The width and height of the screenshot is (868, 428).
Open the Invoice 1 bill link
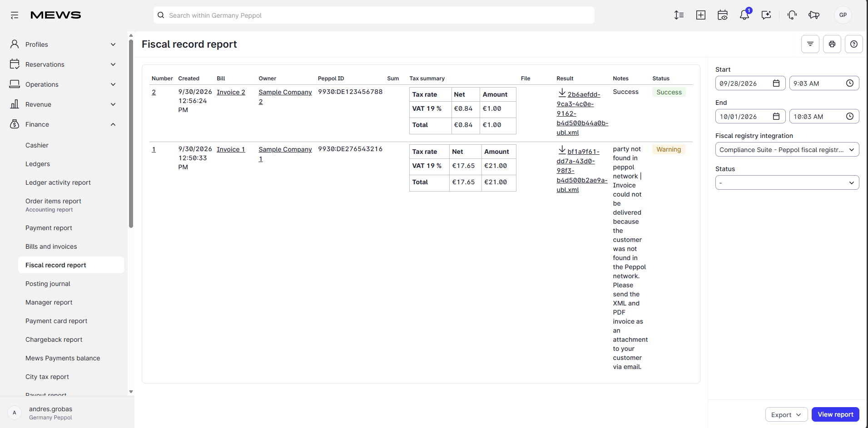click(x=231, y=149)
